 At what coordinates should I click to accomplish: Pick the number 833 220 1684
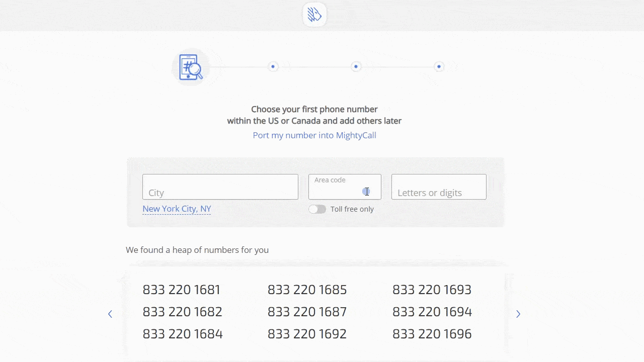182,334
